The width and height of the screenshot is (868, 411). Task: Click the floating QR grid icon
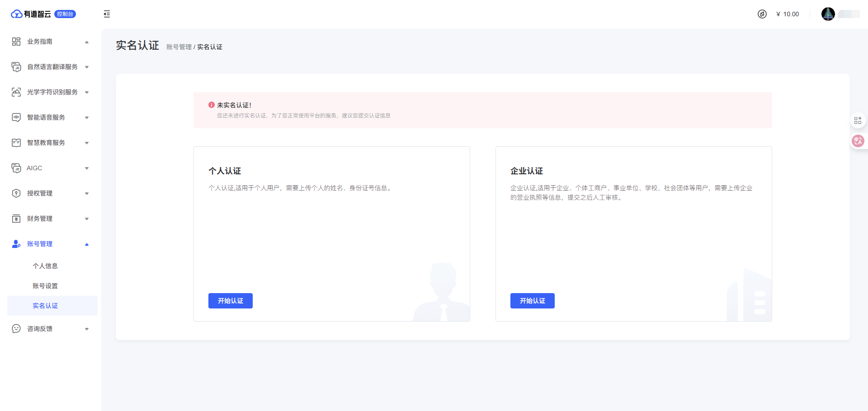858,121
